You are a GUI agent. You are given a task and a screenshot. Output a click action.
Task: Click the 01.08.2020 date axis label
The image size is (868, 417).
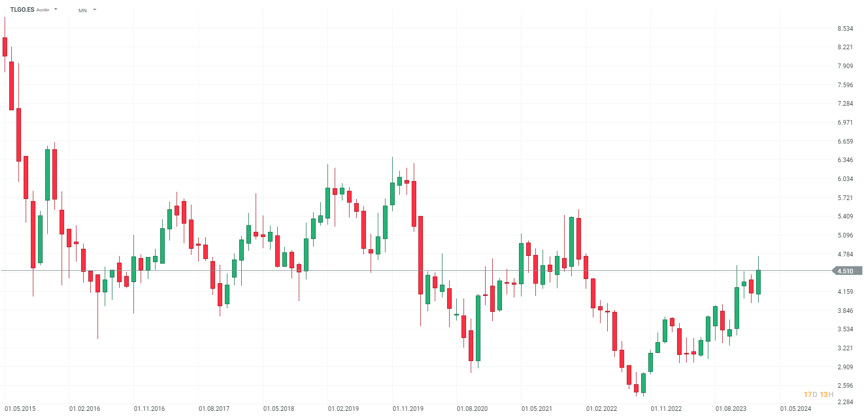[x=472, y=409]
